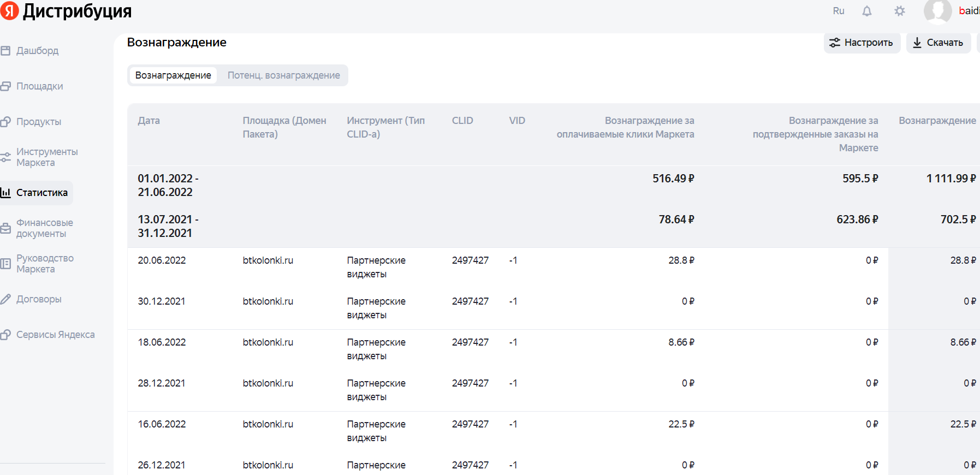Screen dimensions: 980x475
Task: Click the value 78.64 ₽
Action: (x=676, y=219)
